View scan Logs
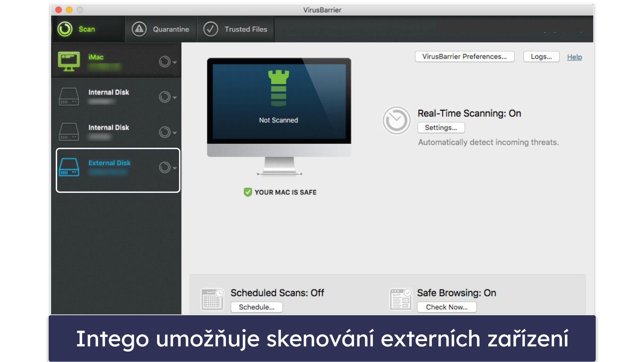The height and width of the screenshot is (362, 644). pyautogui.click(x=541, y=57)
